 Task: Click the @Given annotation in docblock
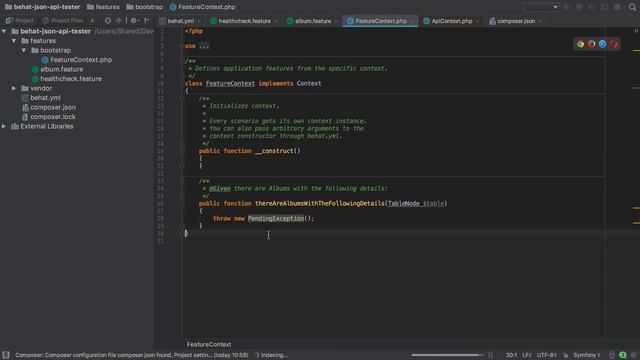point(220,189)
